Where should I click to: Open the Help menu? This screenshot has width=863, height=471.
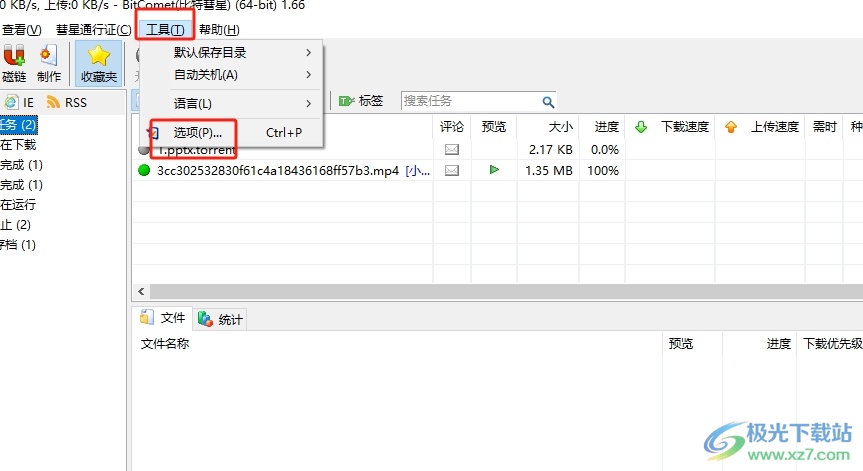coord(219,29)
